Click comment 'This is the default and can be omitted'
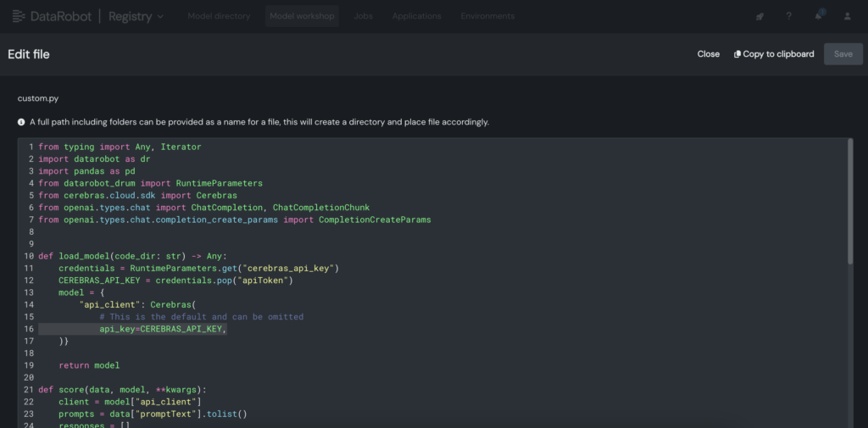This screenshot has height=428, width=868. click(202, 317)
